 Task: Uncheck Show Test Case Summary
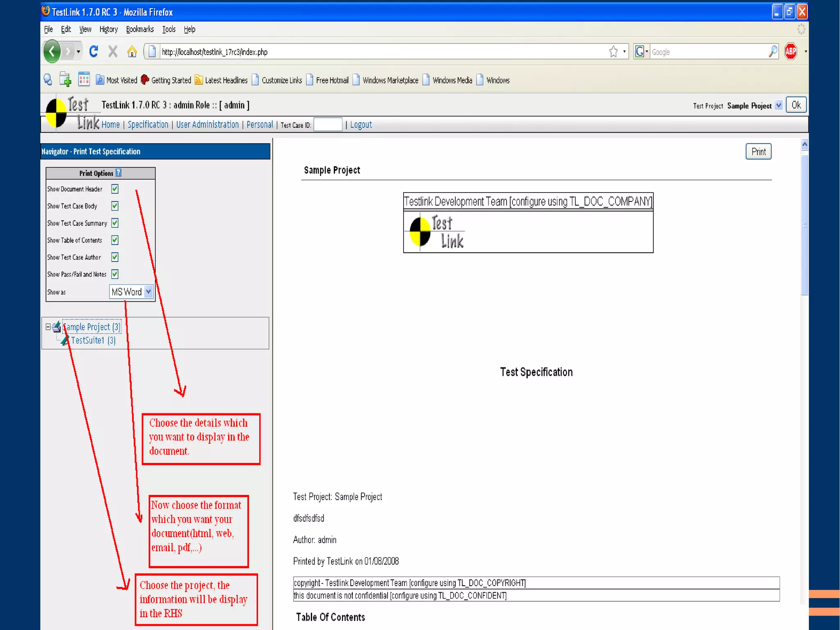point(115,223)
